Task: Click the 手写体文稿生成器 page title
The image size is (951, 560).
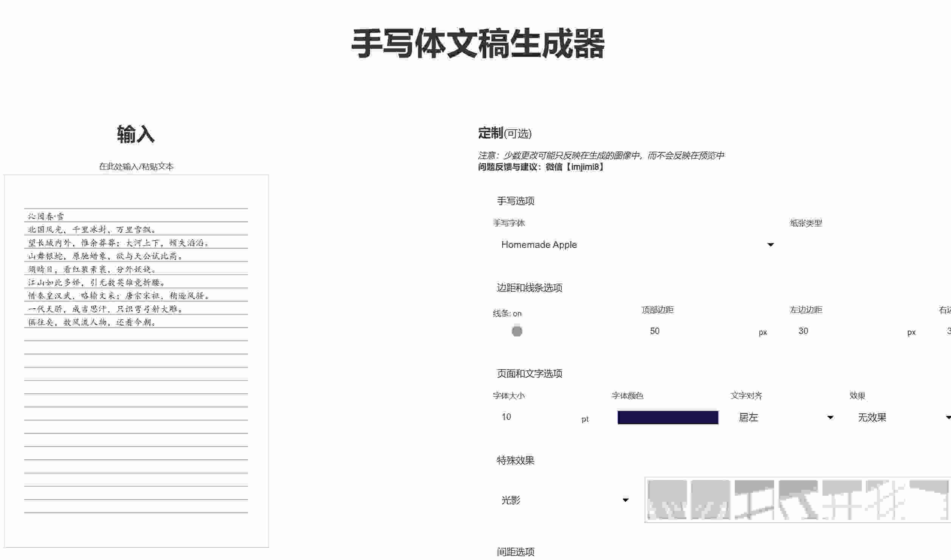Action: (477, 43)
